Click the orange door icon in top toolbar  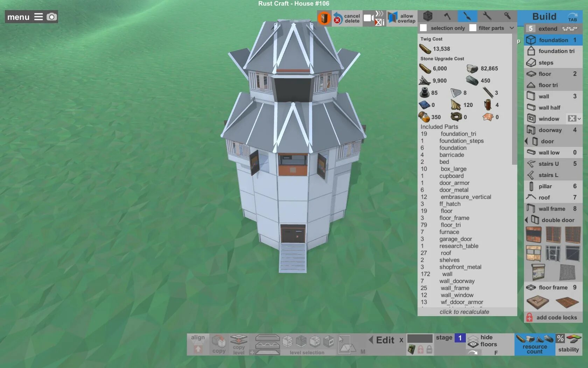(x=324, y=18)
